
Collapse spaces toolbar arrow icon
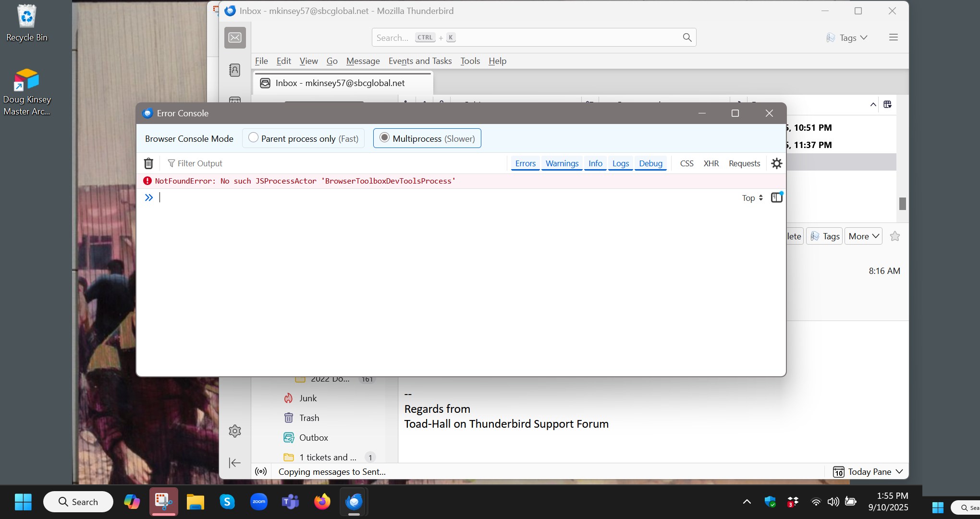coord(235,463)
